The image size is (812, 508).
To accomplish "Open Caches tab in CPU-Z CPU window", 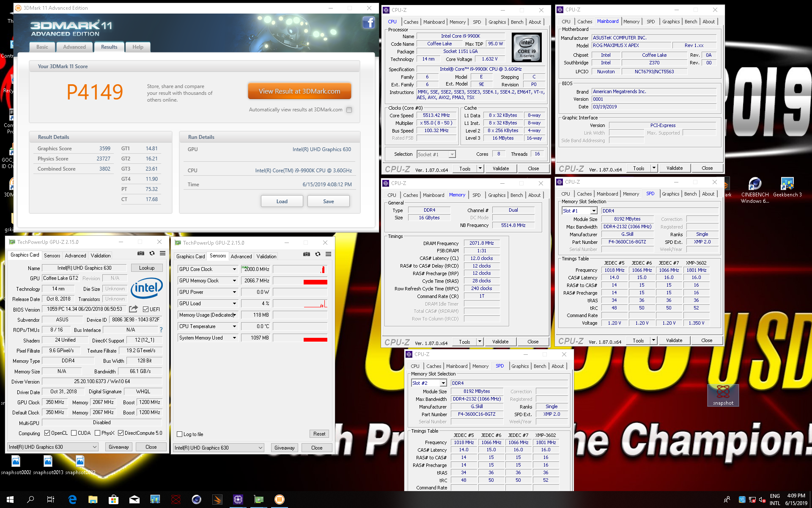I will coord(411,22).
